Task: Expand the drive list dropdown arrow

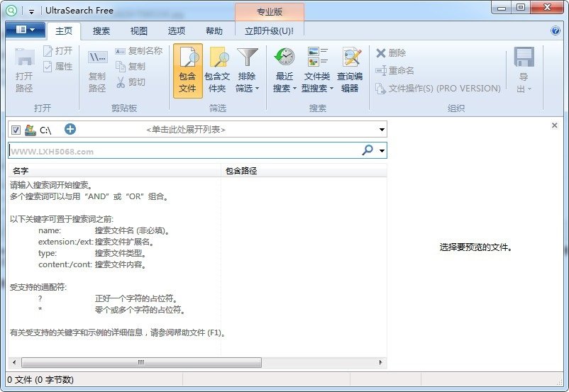Action: coord(382,130)
